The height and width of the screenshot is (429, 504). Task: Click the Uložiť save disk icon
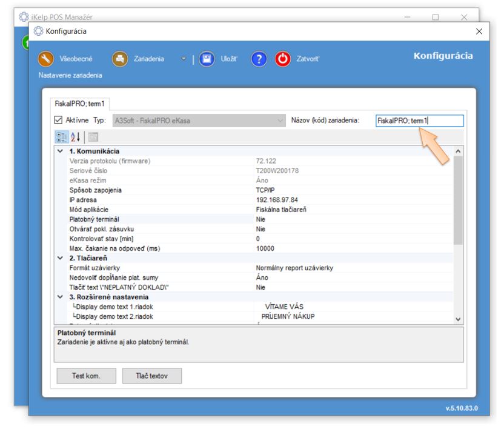[x=208, y=59]
